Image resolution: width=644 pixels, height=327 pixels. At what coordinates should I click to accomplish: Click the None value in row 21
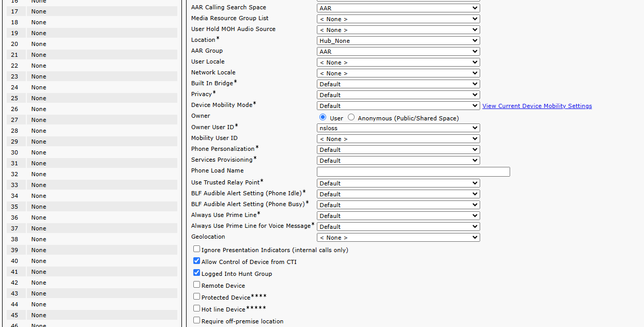pos(39,55)
